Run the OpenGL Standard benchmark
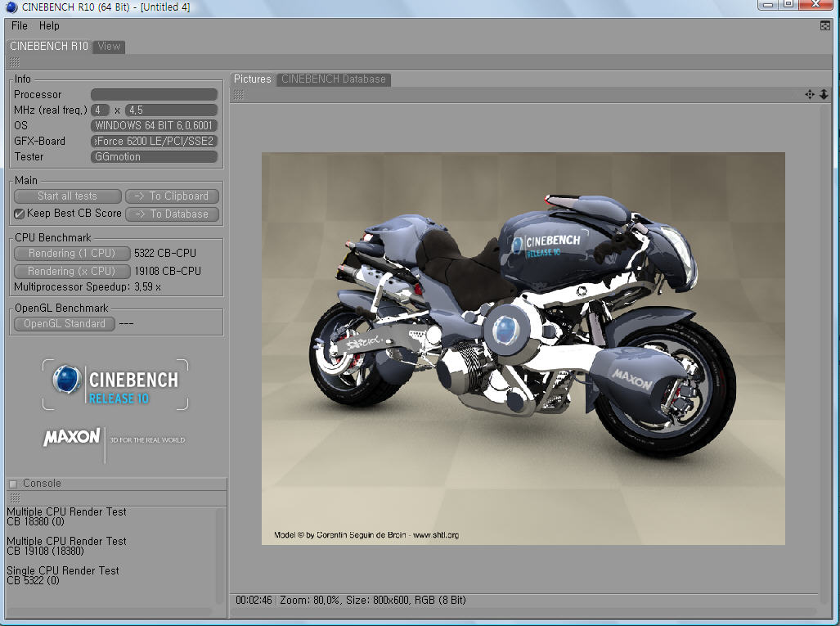Viewport: 840px width, 626px height. (65, 324)
